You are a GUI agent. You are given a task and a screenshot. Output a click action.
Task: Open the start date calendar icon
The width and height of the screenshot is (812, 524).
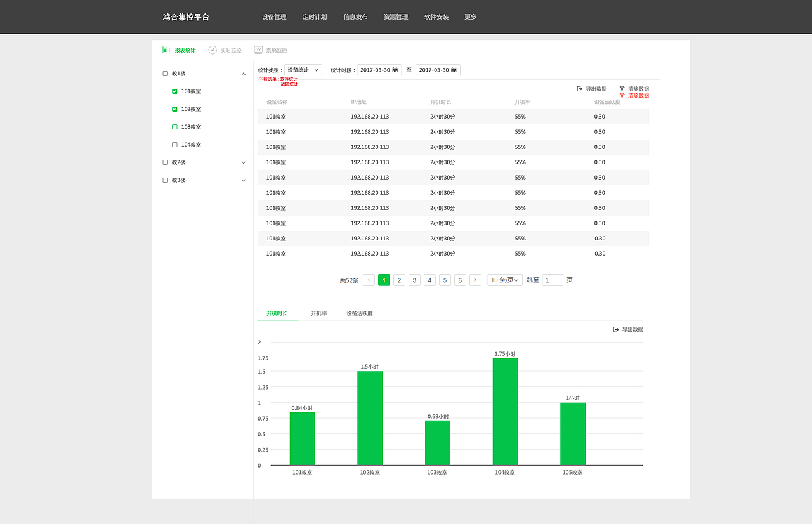[395, 70]
